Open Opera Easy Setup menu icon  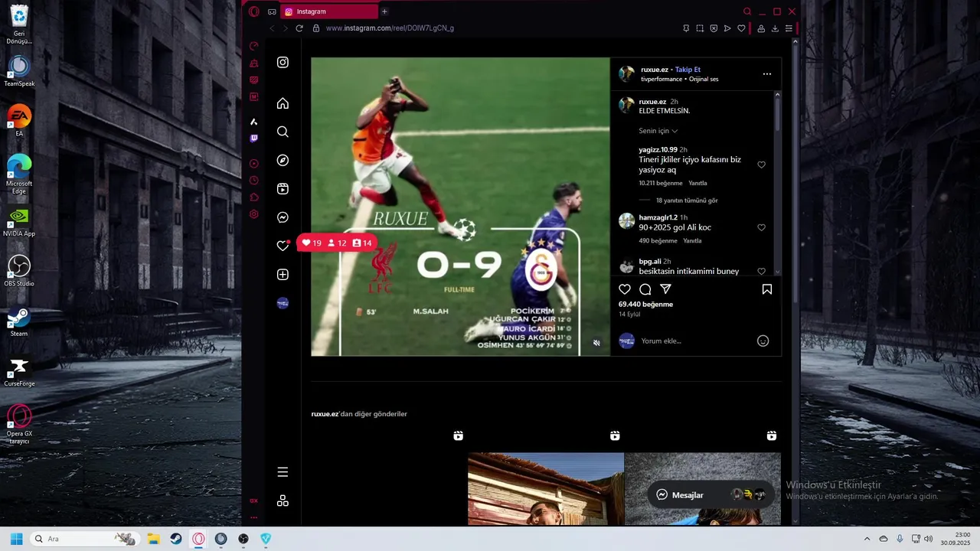[x=789, y=28]
